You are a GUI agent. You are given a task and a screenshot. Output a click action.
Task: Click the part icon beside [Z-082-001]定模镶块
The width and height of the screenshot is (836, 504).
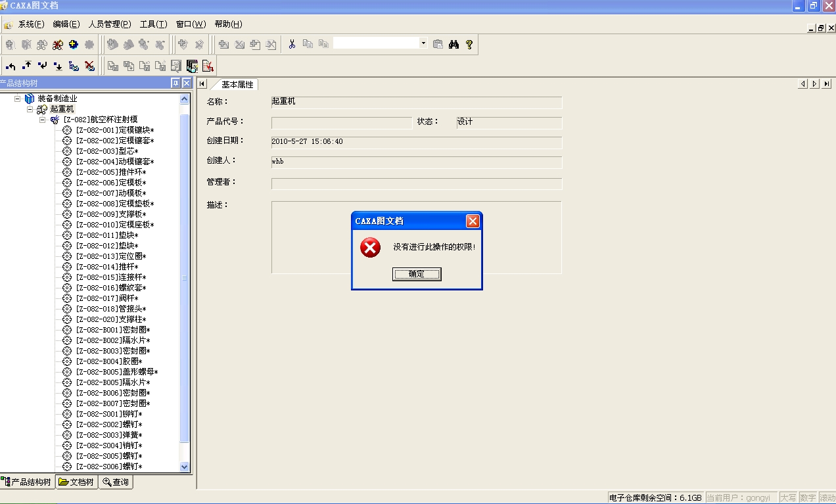67,130
